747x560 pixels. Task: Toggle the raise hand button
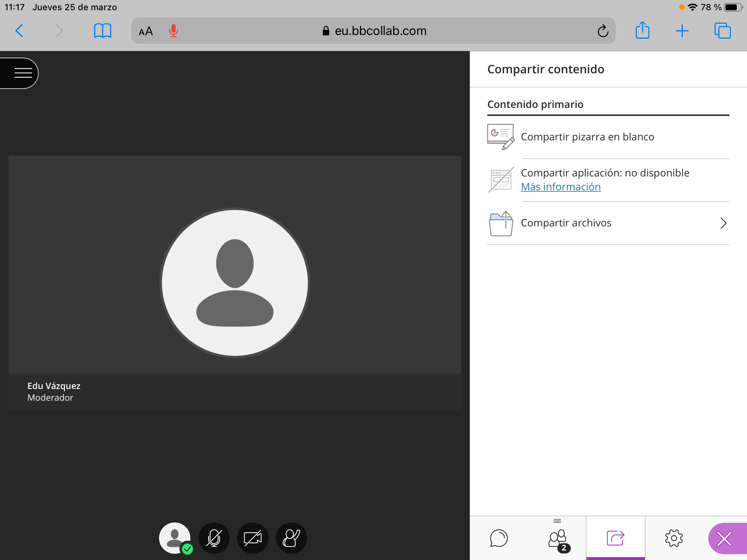(x=291, y=538)
